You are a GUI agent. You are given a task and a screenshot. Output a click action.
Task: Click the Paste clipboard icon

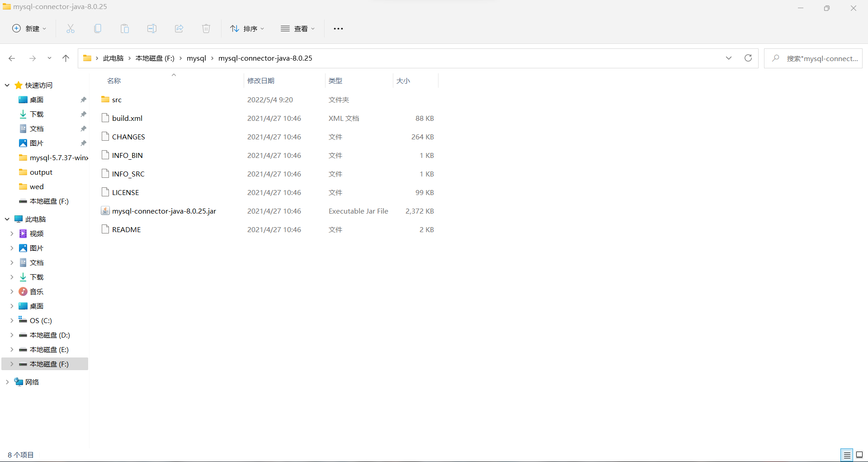(x=125, y=29)
